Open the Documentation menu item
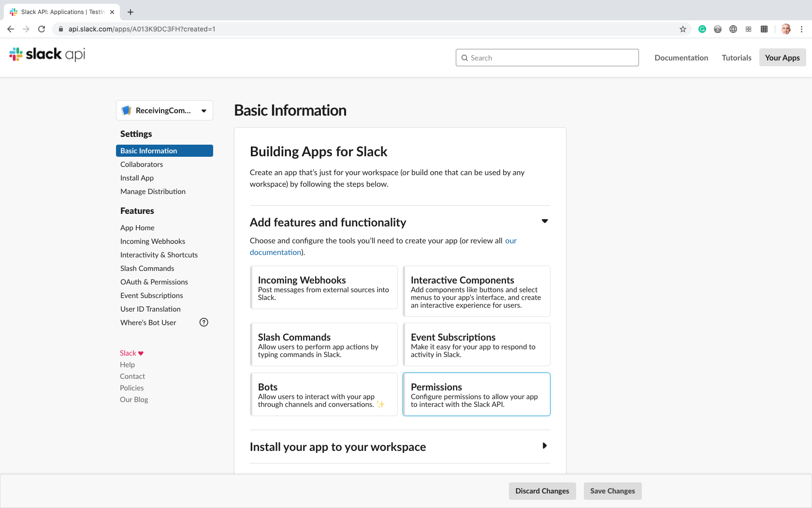 pyautogui.click(x=681, y=58)
